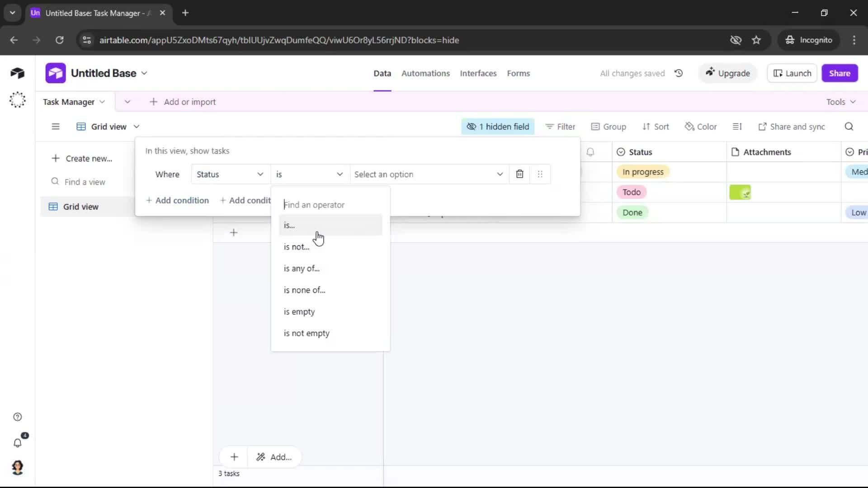Open the Filter toolbar button
The height and width of the screenshot is (488, 868).
coord(560,127)
